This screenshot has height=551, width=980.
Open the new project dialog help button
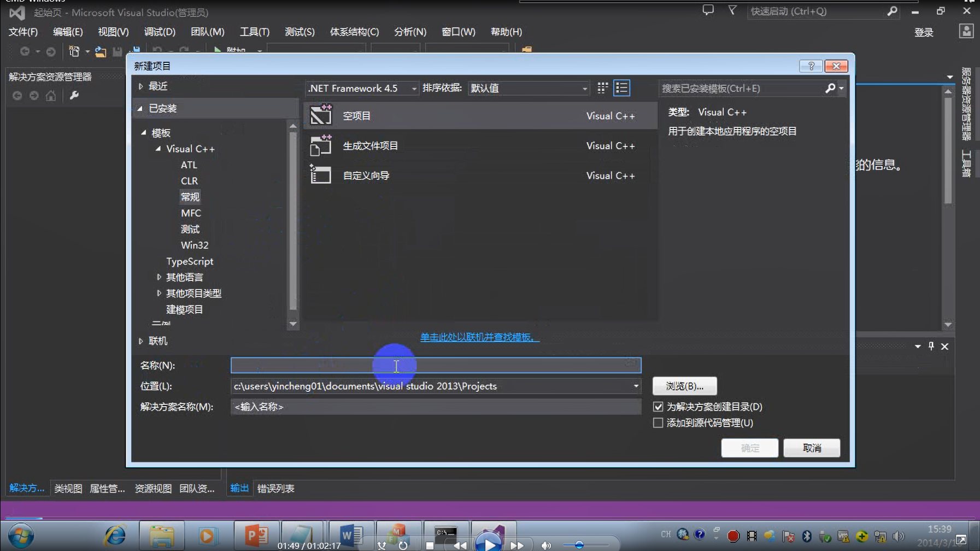(811, 66)
